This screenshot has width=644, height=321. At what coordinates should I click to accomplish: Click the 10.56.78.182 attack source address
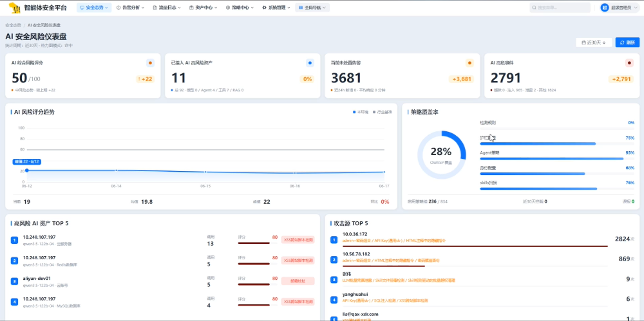click(356, 254)
